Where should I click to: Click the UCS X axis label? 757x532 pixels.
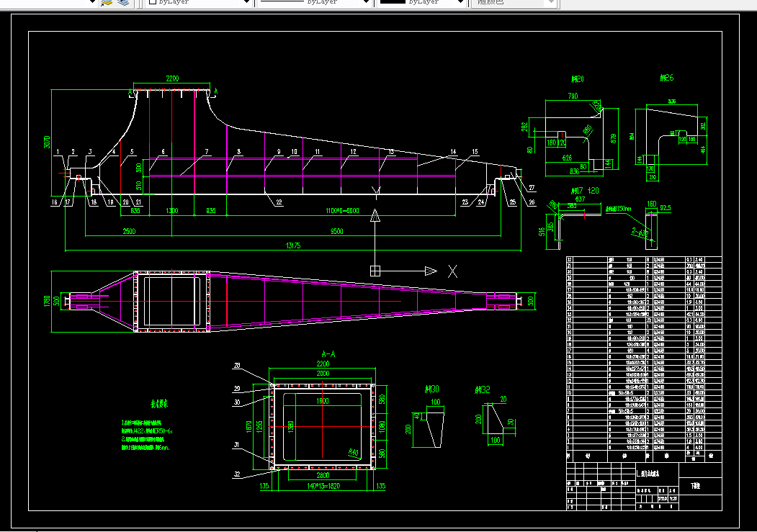click(452, 271)
